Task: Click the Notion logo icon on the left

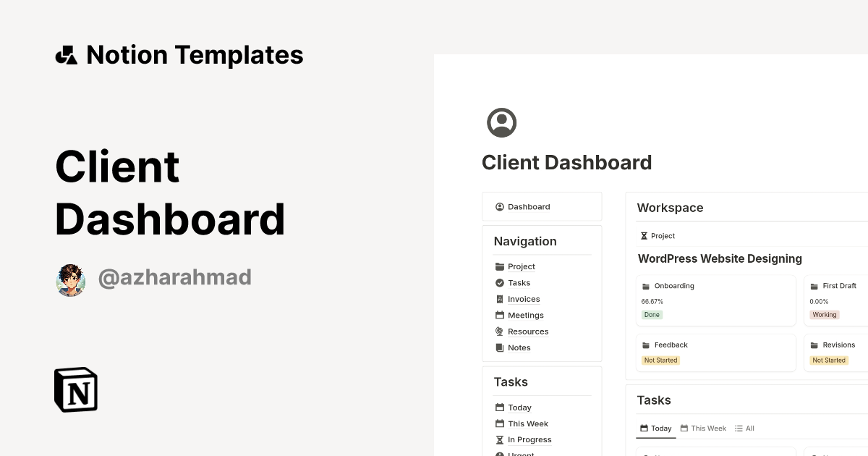Action: (x=75, y=389)
